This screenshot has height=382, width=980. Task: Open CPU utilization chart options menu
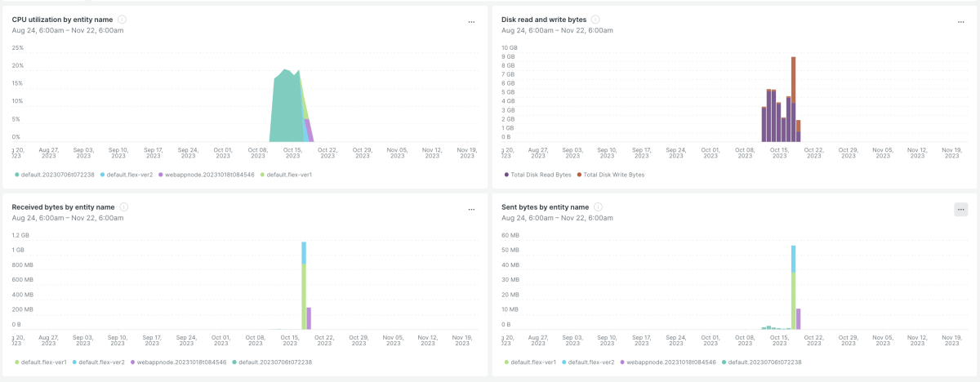pos(471,22)
